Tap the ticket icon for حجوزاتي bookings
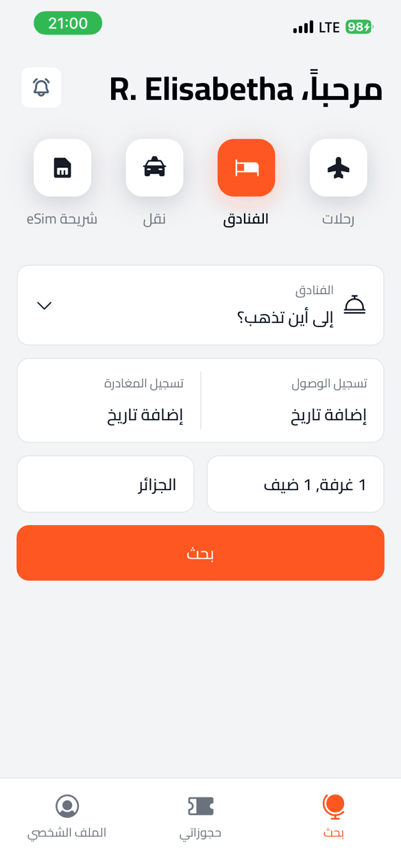 tap(200, 806)
